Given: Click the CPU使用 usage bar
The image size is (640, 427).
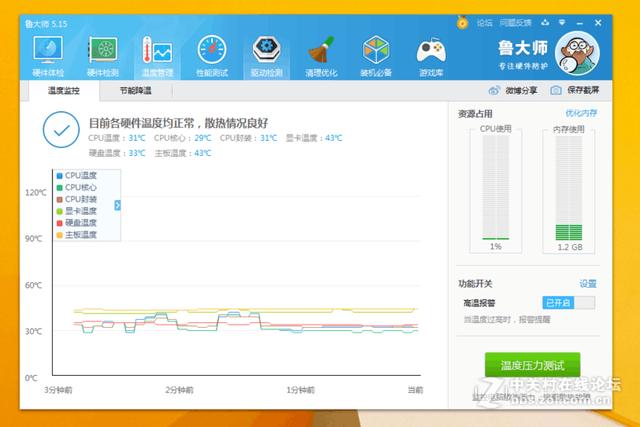Looking at the screenshot, I should pyautogui.click(x=496, y=188).
